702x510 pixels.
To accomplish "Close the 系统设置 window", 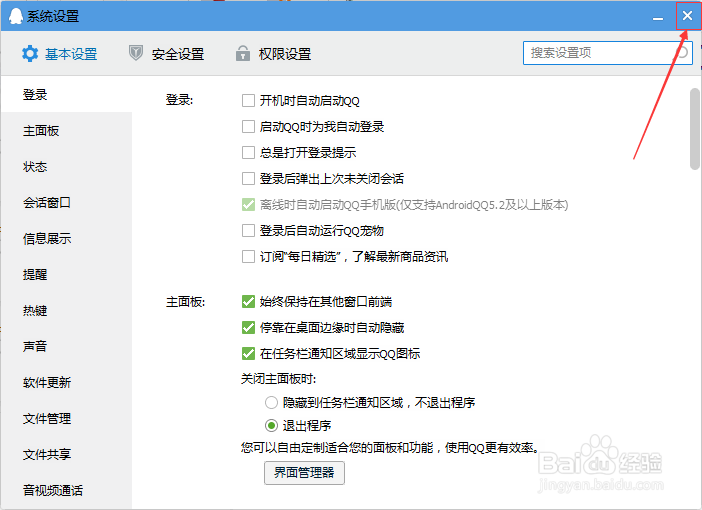I will coord(687,16).
